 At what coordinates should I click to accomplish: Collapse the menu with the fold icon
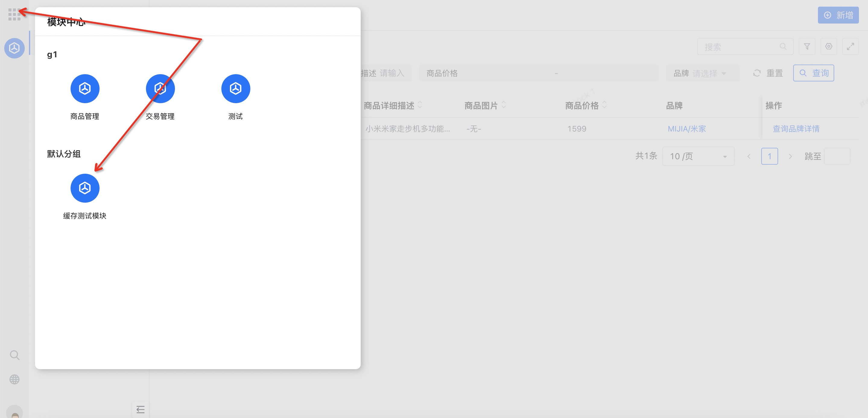(x=141, y=410)
